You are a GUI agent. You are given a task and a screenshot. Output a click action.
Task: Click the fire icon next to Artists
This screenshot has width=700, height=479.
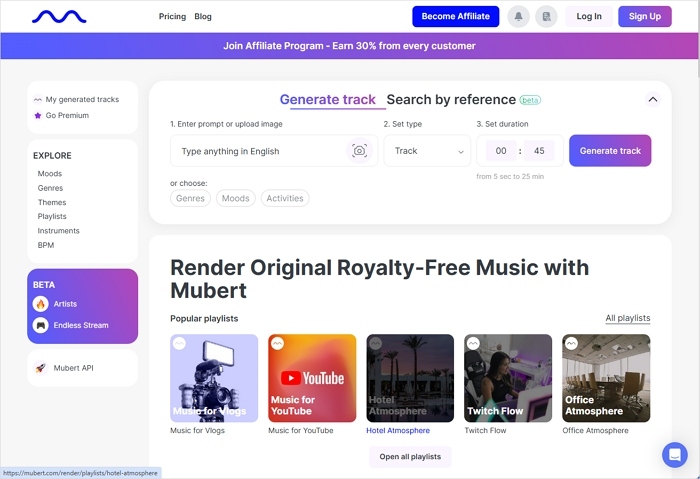click(41, 304)
